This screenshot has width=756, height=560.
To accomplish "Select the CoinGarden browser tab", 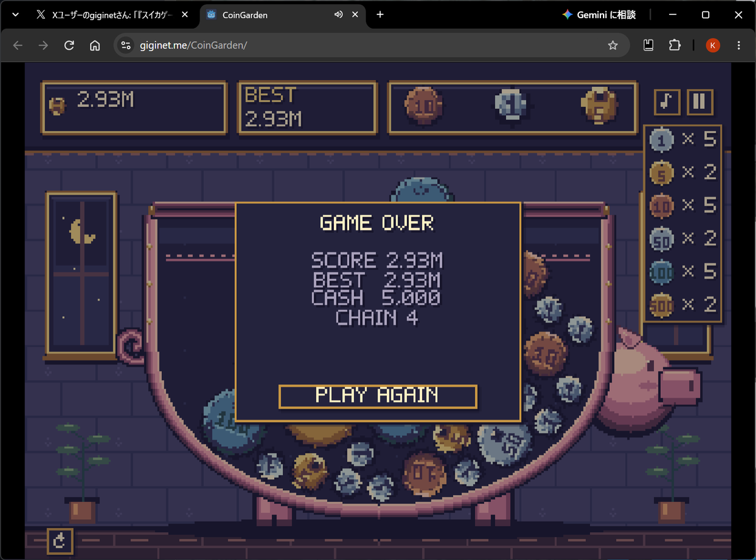I will (x=283, y=14).
